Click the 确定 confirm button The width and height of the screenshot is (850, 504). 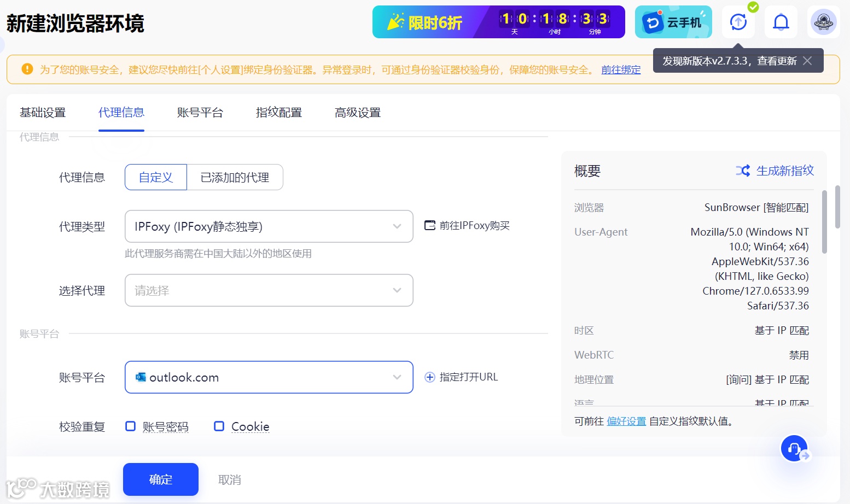pos(161,479)
